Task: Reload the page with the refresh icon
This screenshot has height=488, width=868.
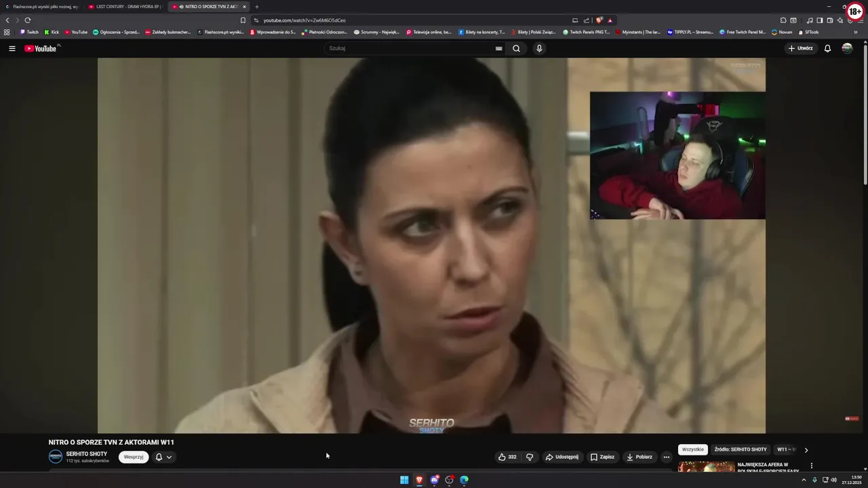Action: point(28,20)
